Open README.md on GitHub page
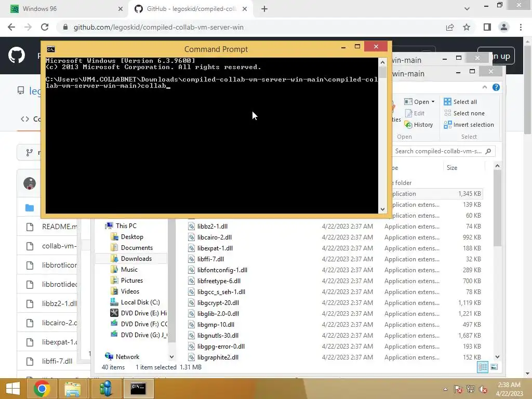532x399 pixels. point(59,227)
